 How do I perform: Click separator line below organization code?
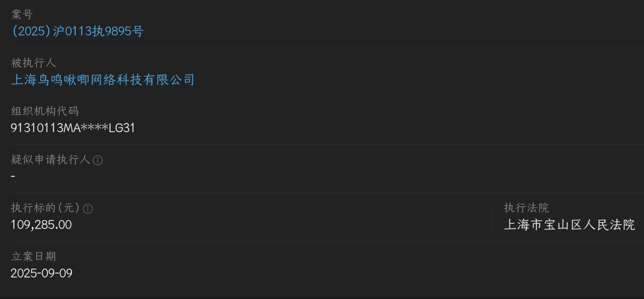pyautogui.click(x=327, y=145)
